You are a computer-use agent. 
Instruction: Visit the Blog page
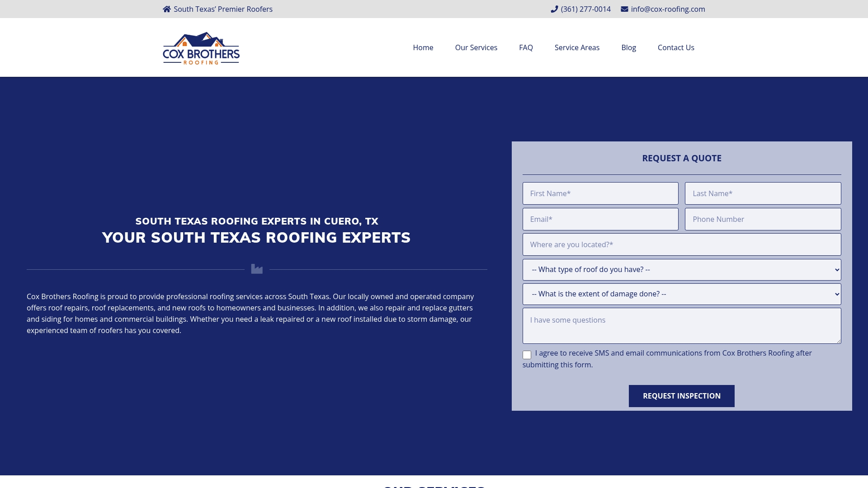[x=628, y=47]
